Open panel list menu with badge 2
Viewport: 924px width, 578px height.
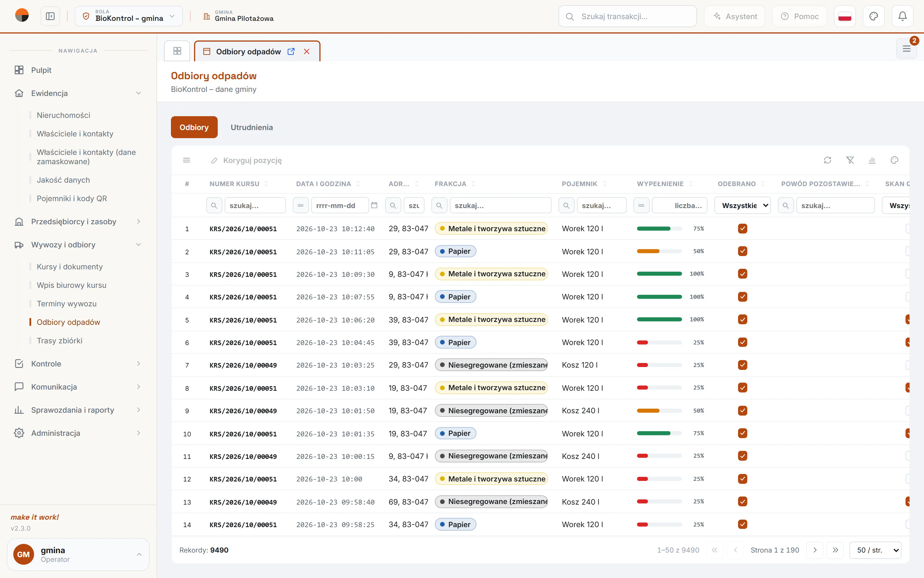[x=906, y=49]
